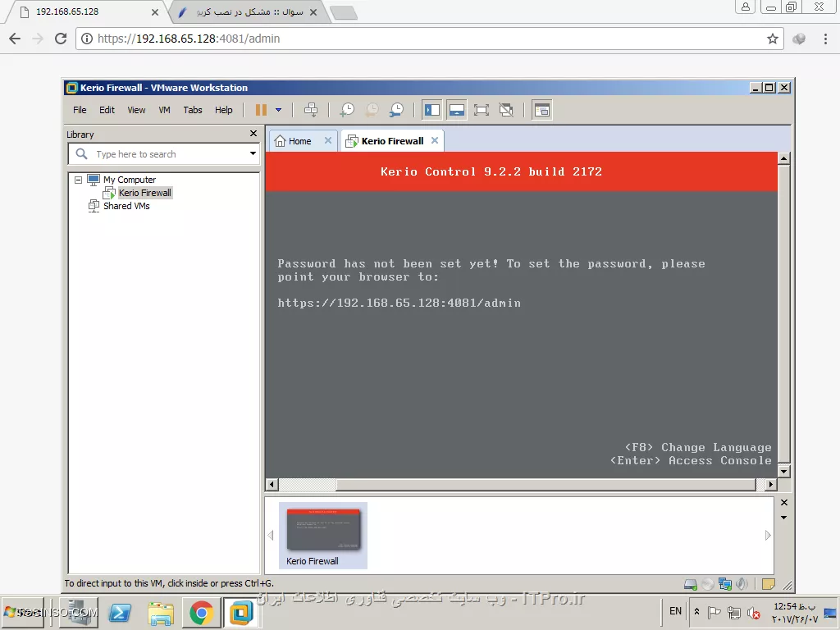This screenshot has height=630, width=840.
Task: Click VMware Workstation in the taskbar
Action: (x=242, y=613)
